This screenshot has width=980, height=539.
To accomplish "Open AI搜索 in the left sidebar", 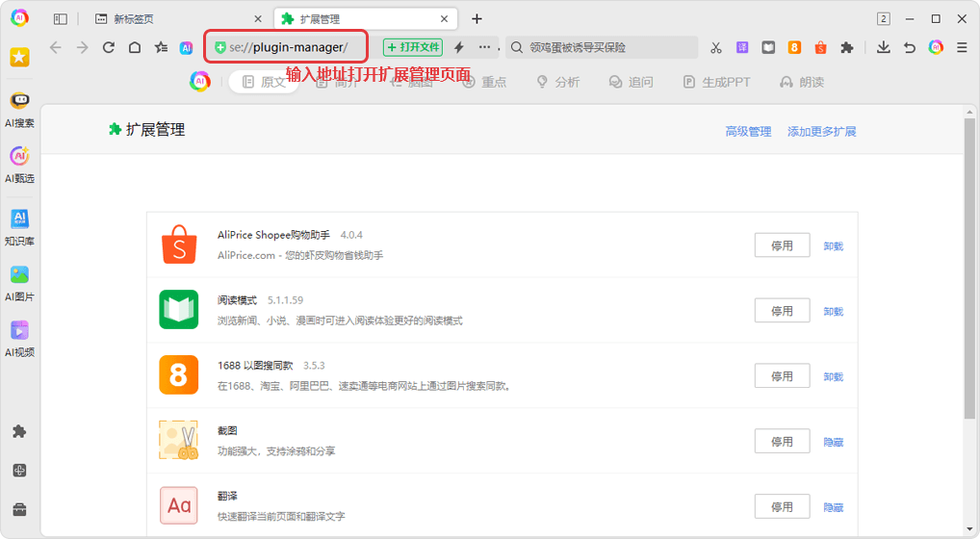I will [x=19, y=108].
